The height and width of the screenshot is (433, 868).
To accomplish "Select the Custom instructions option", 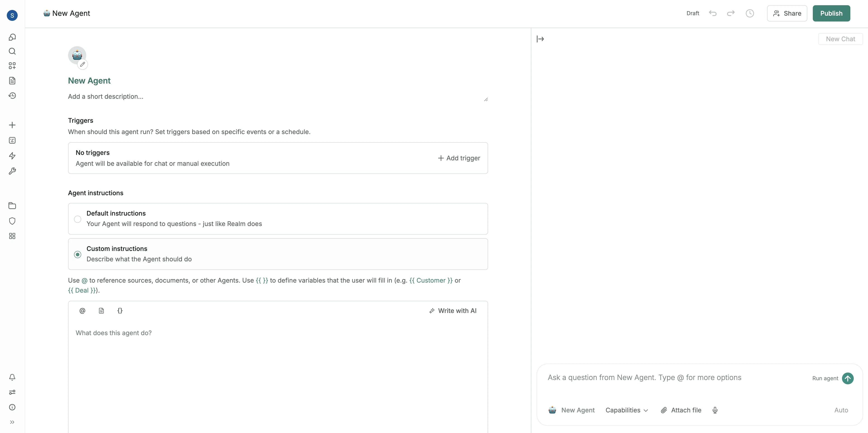I will (x=77, y=254).
